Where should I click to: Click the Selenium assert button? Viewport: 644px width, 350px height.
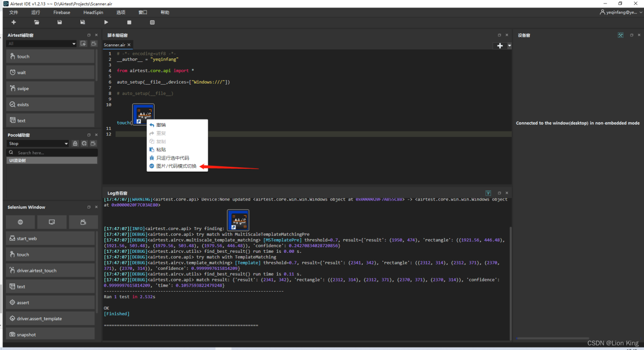click(x=50, y=303)
